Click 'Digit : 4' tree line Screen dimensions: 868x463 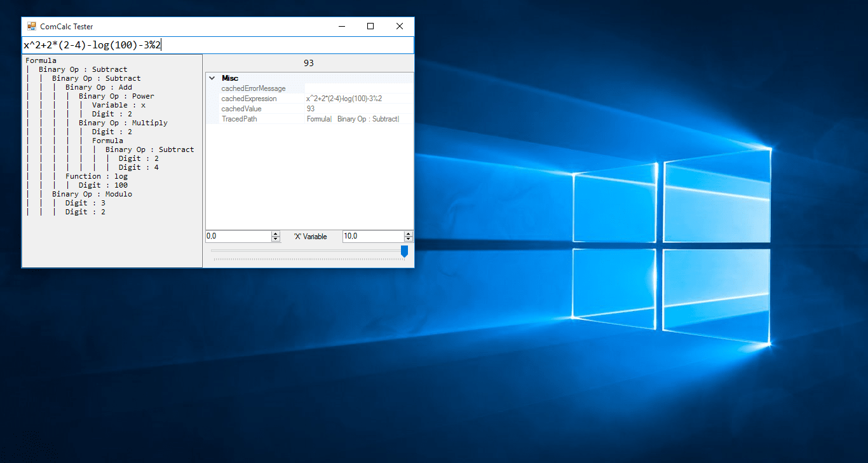(139, 167)
